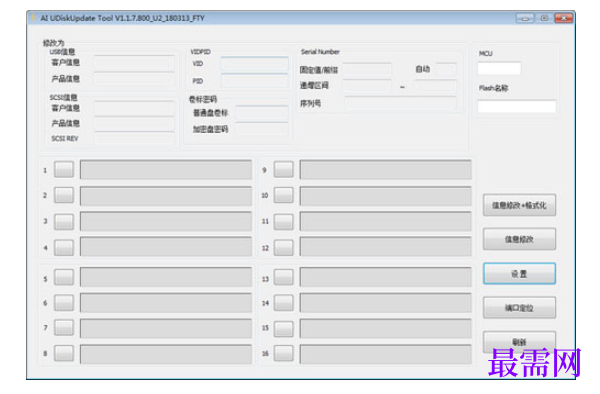The width and height of the screenshot is (600, 394).
Task: Click into the VID field
Action: click(254, 64)
